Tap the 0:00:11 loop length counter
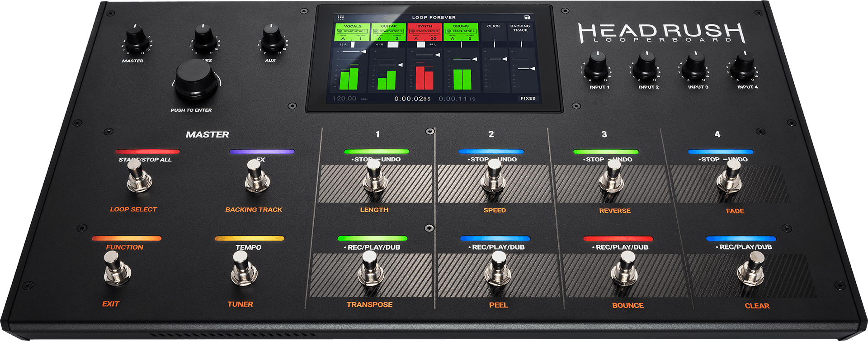This screenshot has width=868, height=341. (x=457, y=99)
